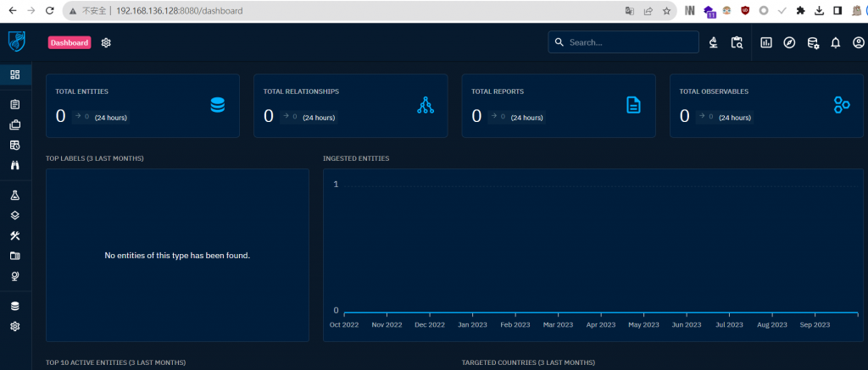The width and height of the screenshot is (868, 370).
Task: Open Entities folder icon in sidebar
Action: tap(15, 256)
